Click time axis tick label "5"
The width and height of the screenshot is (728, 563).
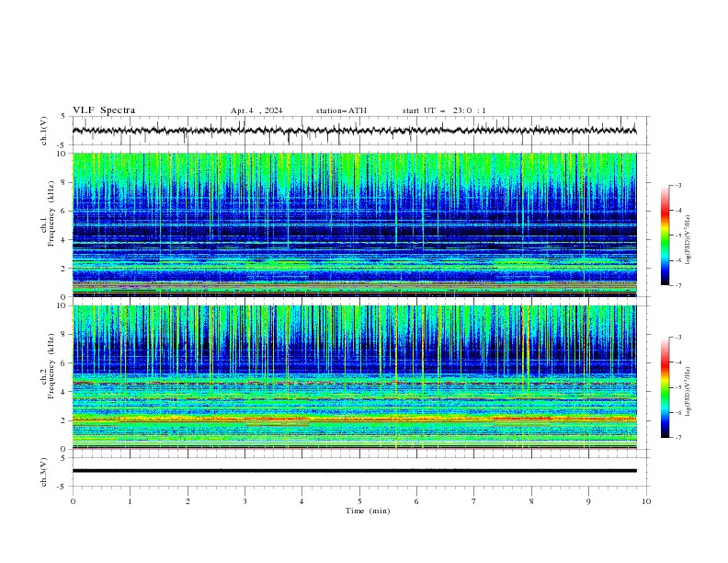359,501
